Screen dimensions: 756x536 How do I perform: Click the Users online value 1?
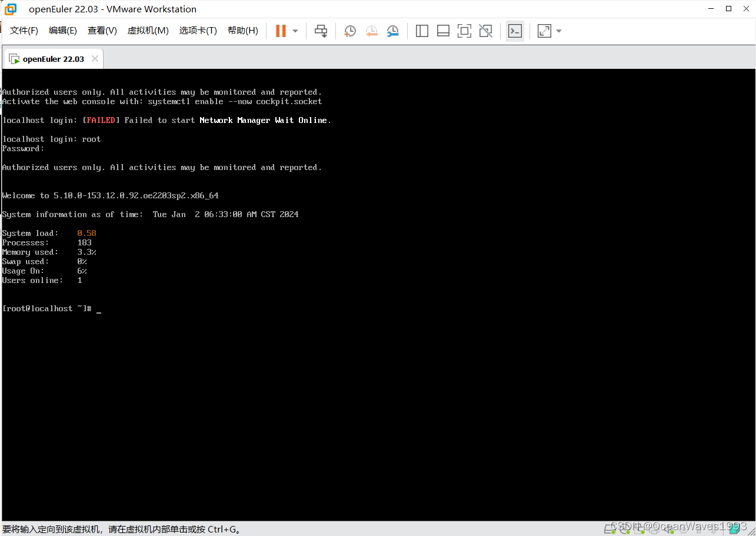79,280
